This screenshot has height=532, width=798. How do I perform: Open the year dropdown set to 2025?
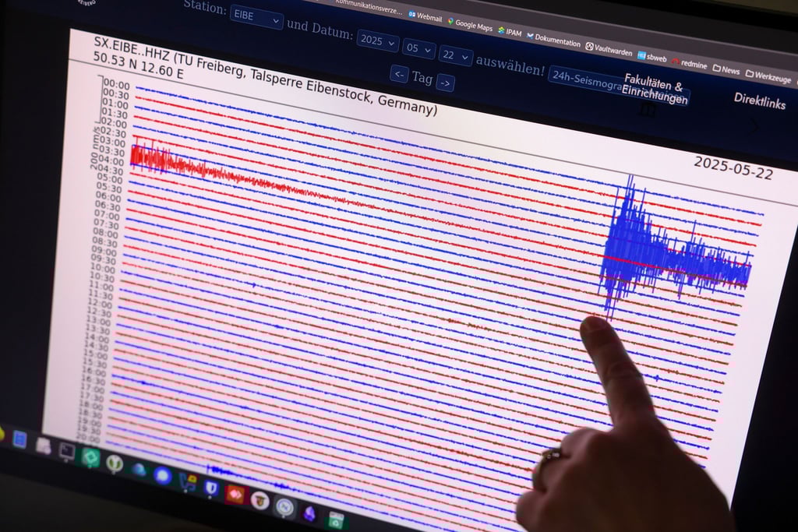pyautogui.click(x=377, y=41)
